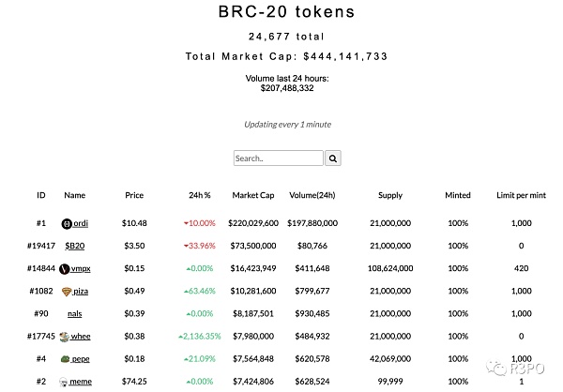Open the vmpx token name link
563x392 pixels.
(x=81, y=268)
